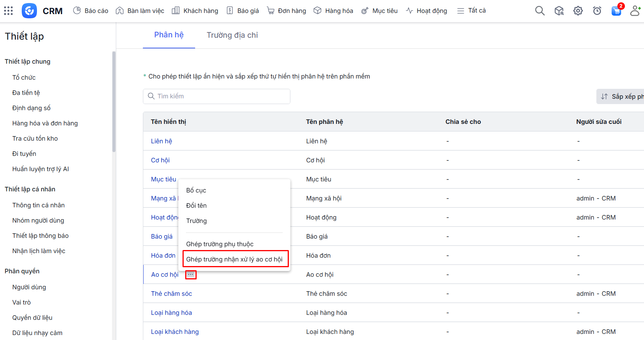Click the add user icon
The height and width of the screenshot is (340, 644).
pyautogui.click(x=635, y=11)
